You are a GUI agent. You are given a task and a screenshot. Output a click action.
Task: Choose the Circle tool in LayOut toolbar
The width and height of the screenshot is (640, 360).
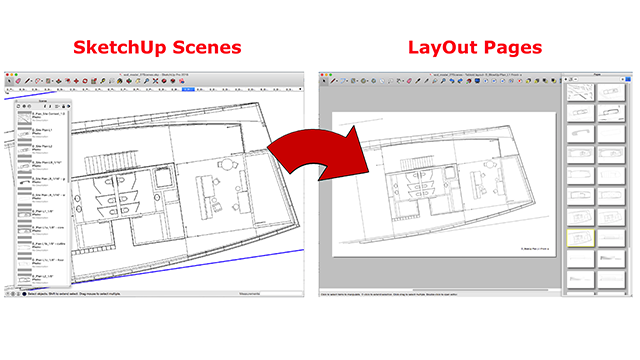coord(363,81)
